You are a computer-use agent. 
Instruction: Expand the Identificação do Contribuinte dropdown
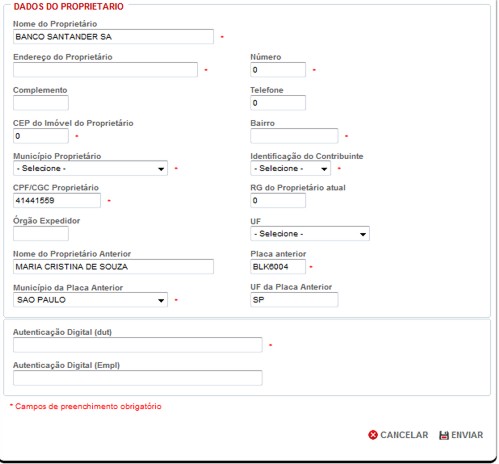point(290,168)
